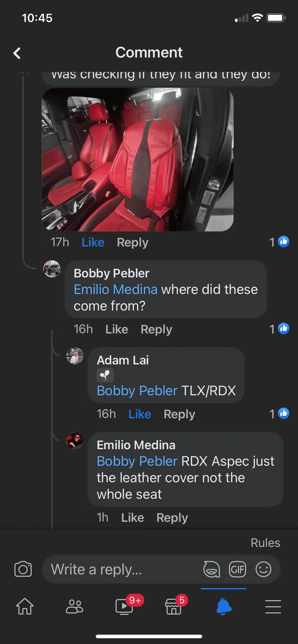
Task: Open Home tab in bottom navigation
Action: click(x=25, y=607)
